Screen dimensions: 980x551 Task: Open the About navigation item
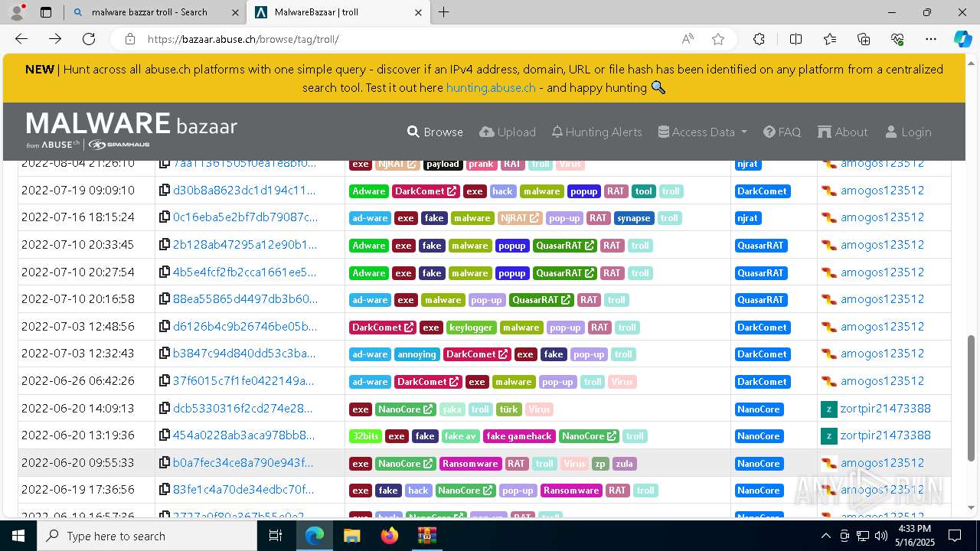[842, 132]
